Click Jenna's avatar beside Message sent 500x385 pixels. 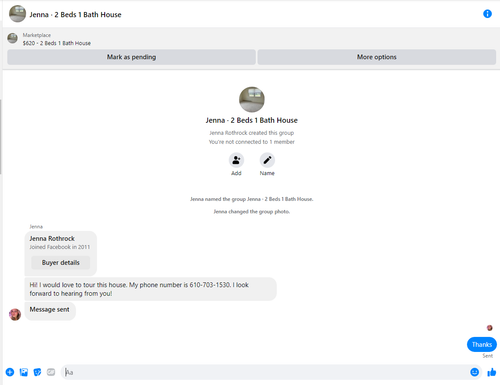pyautogui.click(x=15, y=314)
